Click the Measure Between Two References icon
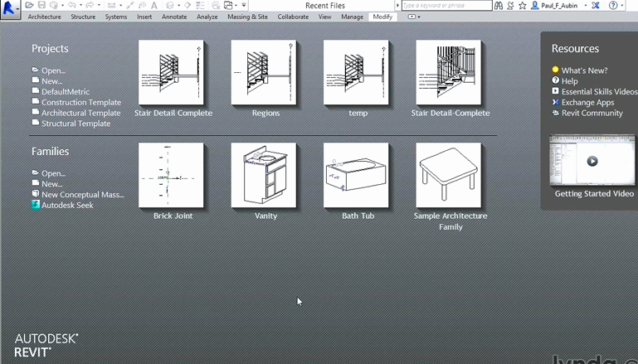The height and width of the screenshot is (364, 638). [x=111, y=5]
